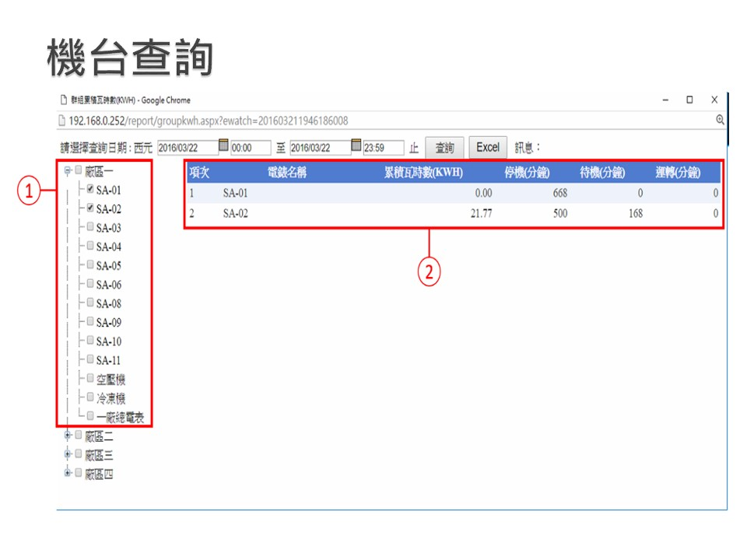Click the start date field 2016/03/22
This screenshot has height=560, width=747.
187,148
